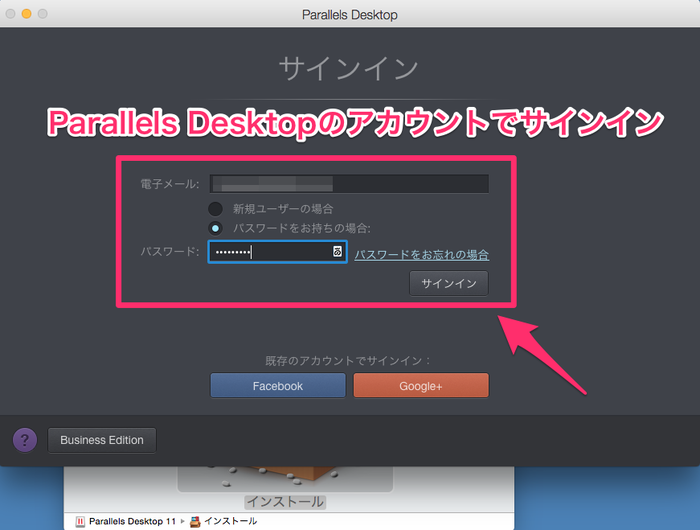Click Parallels Desktop 11 path item in Finder

coord(126,522)
